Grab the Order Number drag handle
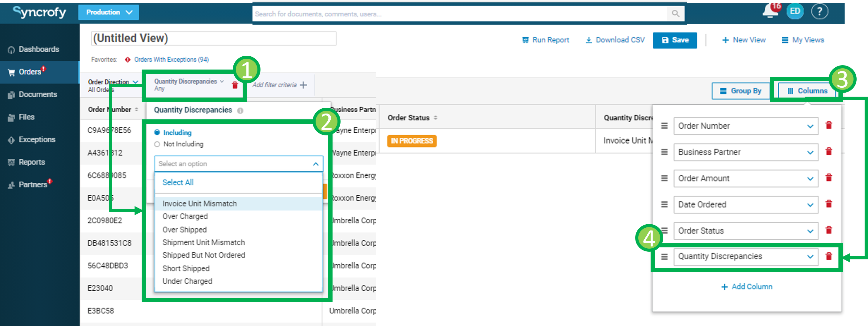 click(664, 126)
